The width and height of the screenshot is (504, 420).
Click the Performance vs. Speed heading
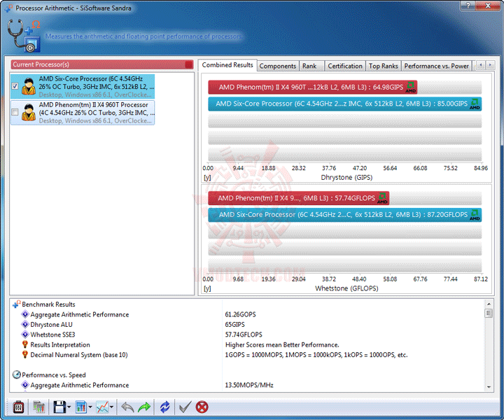(x=54, y=374)
